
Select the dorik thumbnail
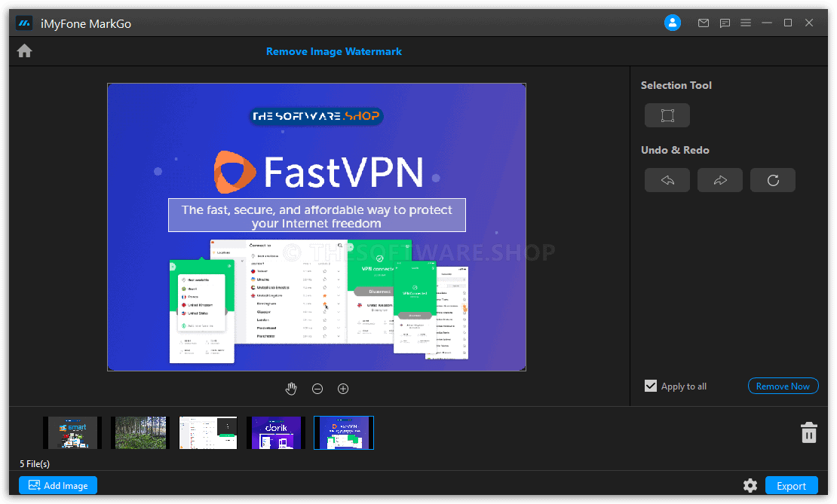(x=276, y=432)
